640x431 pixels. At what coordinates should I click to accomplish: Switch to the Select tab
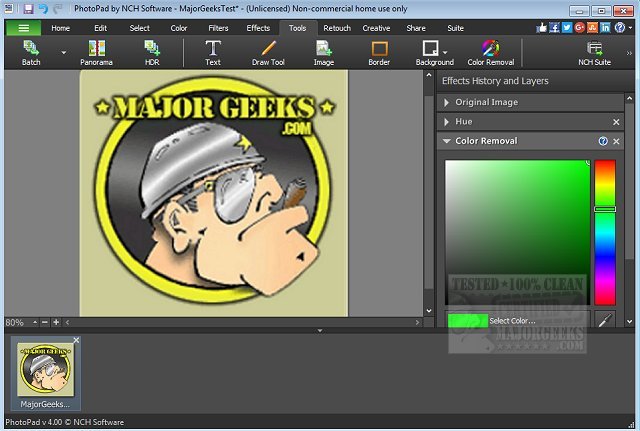[140, 28]
